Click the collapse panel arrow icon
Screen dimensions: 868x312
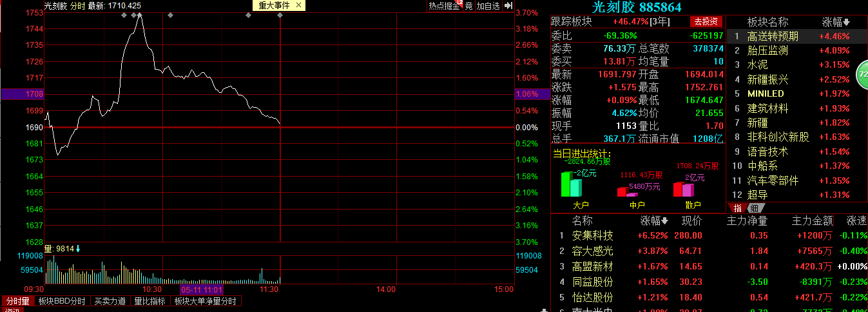pyautogui.click(x=508, y=6)
